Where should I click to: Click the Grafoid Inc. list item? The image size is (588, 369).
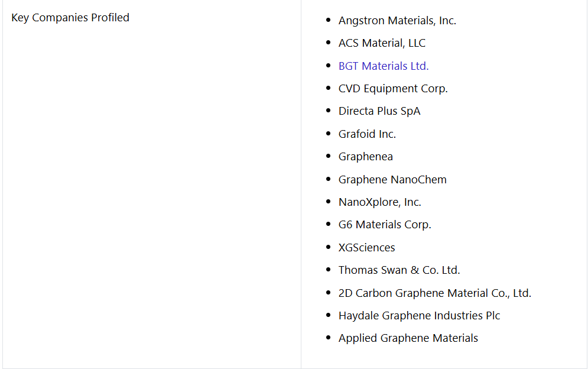[x=367, y=134]
